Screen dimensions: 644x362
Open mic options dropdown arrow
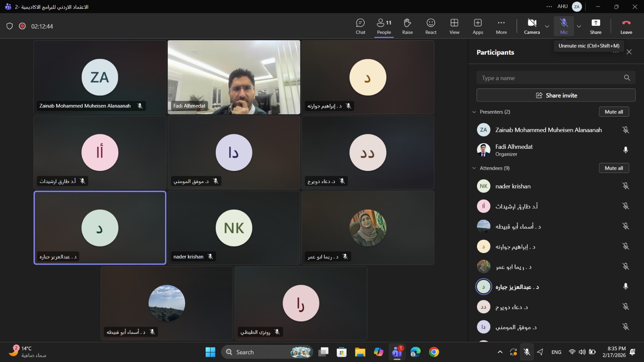pos(579,27)
